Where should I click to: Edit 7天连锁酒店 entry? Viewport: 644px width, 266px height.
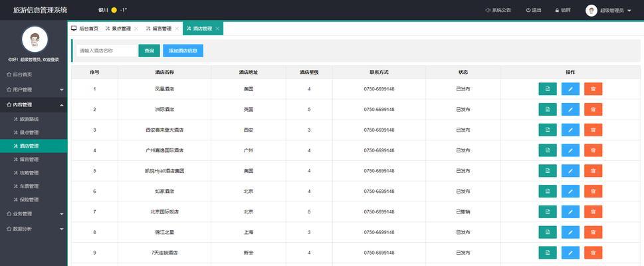coord(570,253)
